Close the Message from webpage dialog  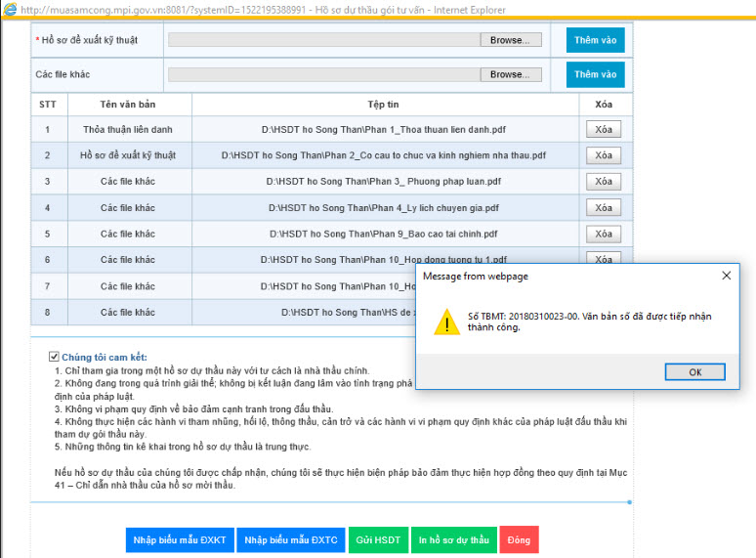726,276
